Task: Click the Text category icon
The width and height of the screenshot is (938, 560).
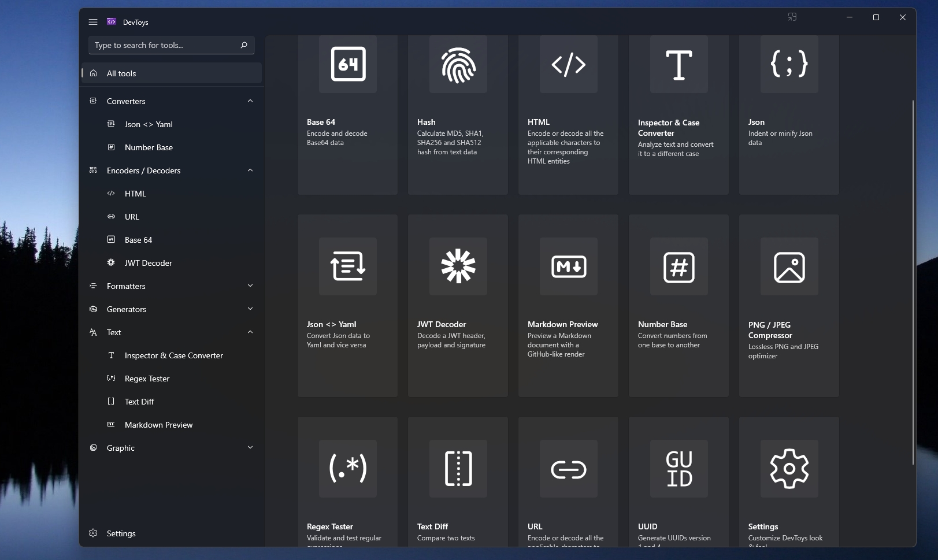Action: point(93,332)
